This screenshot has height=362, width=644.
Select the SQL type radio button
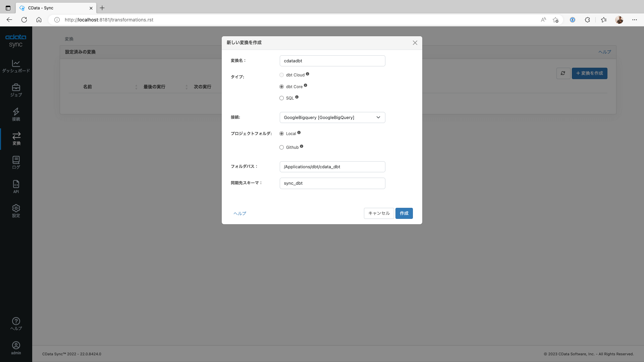point(281,98)
